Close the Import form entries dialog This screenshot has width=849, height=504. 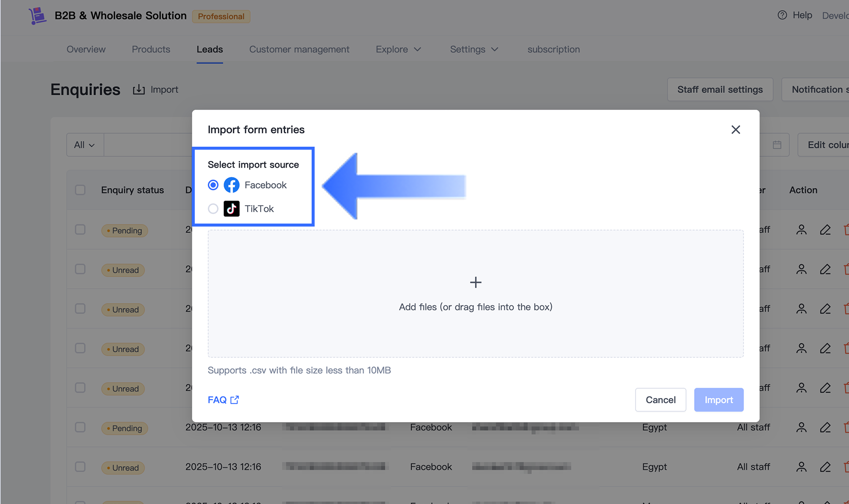(x=736, y=130)
